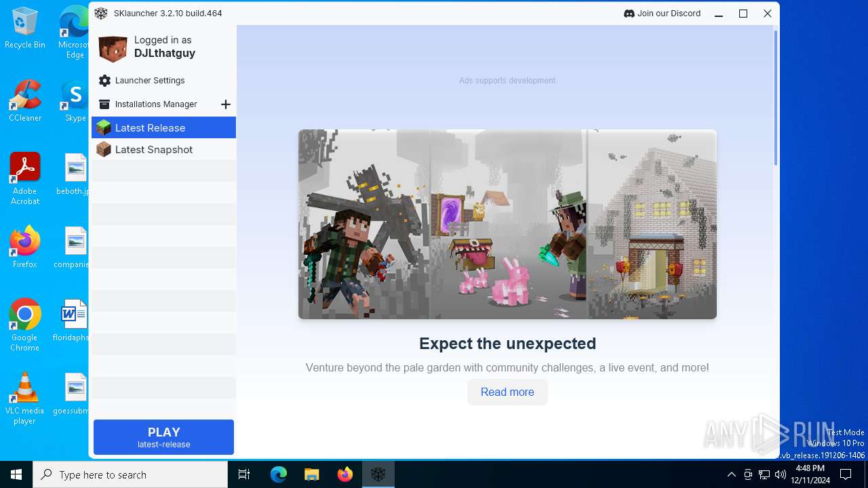This screenshot has height=488, width=868.
Task: Open beboth image file on desktop
Action: tap(73, 174)
